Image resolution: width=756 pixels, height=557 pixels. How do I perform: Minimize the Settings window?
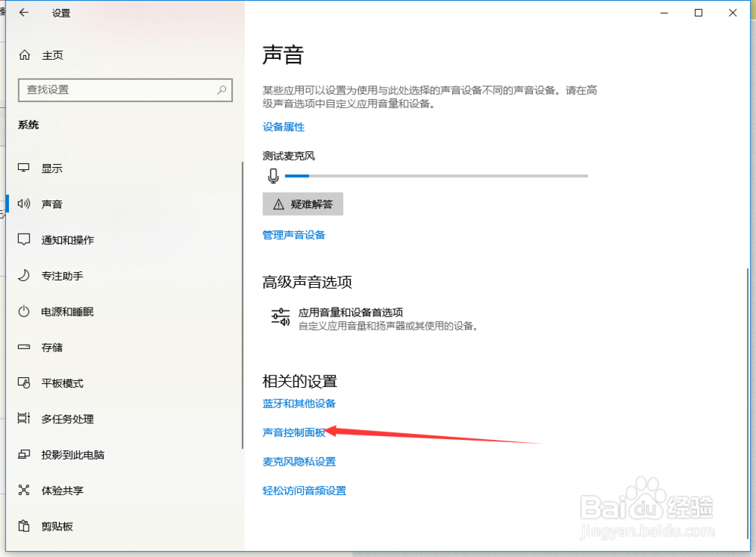(665, 13)
